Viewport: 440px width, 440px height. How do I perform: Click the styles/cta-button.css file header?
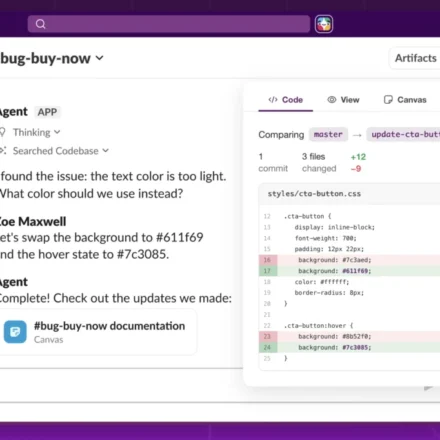(x=349, y=194)
